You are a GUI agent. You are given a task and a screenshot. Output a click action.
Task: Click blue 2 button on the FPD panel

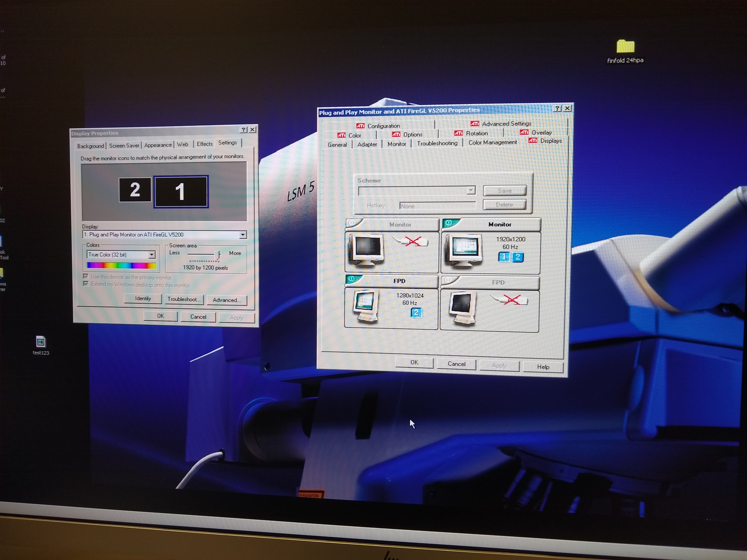(x=416, y=313)
